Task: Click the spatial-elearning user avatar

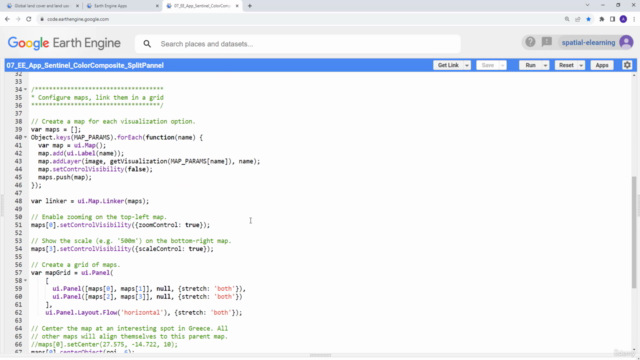Action: pyautogui.click(x=626, y=42)
